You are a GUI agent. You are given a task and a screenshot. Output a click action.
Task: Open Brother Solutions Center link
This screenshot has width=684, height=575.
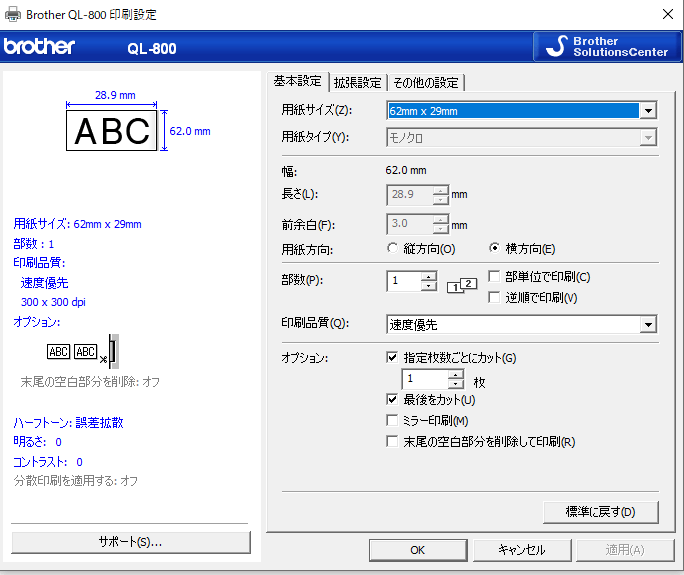(x=607, y=46)
